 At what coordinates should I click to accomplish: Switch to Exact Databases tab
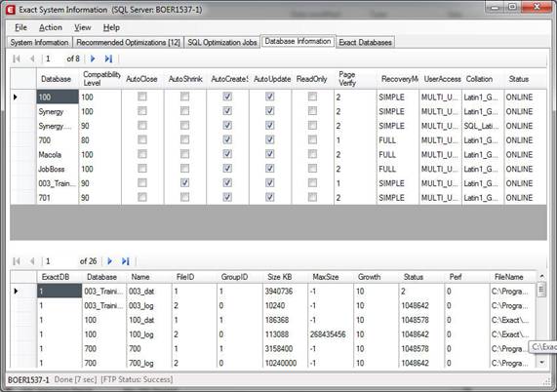(365, 42)
